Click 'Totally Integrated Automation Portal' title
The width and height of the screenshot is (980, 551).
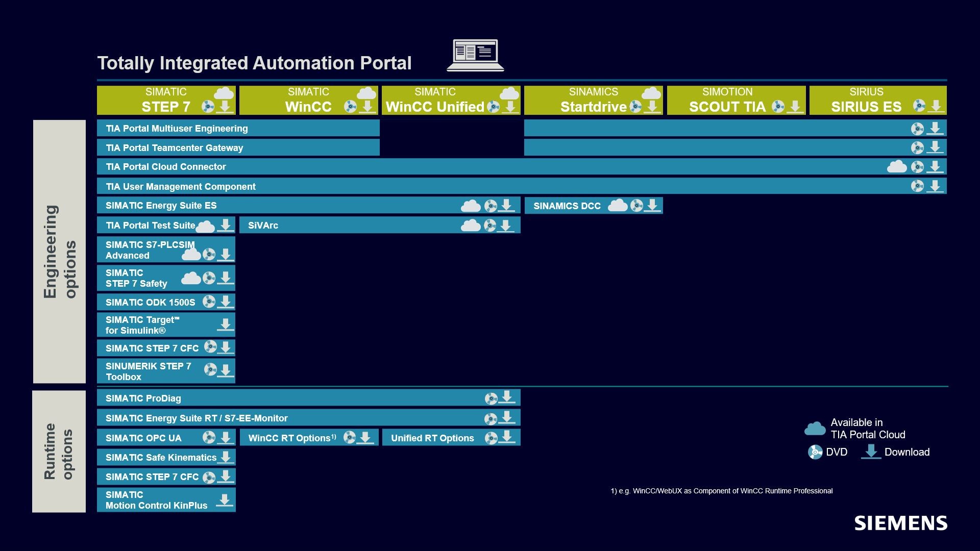pos(254,63)
